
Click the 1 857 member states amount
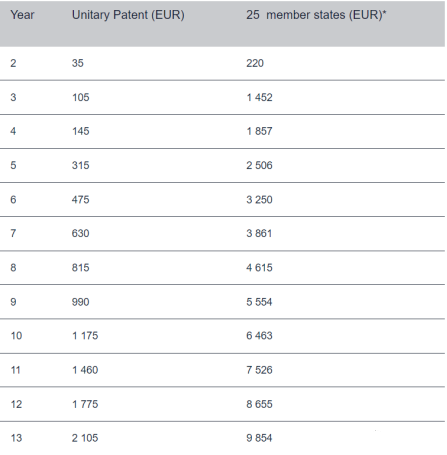tap(259, 131)
